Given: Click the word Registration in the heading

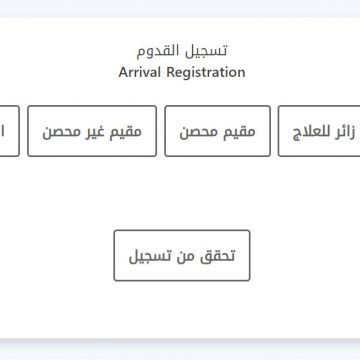Looking at the screenshot, I should (x=206, y=73).
